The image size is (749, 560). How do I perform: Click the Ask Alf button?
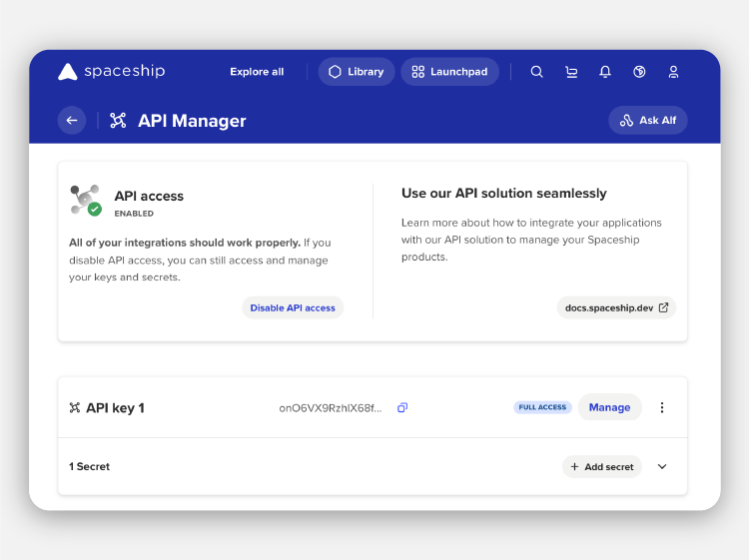click(648, 121)
